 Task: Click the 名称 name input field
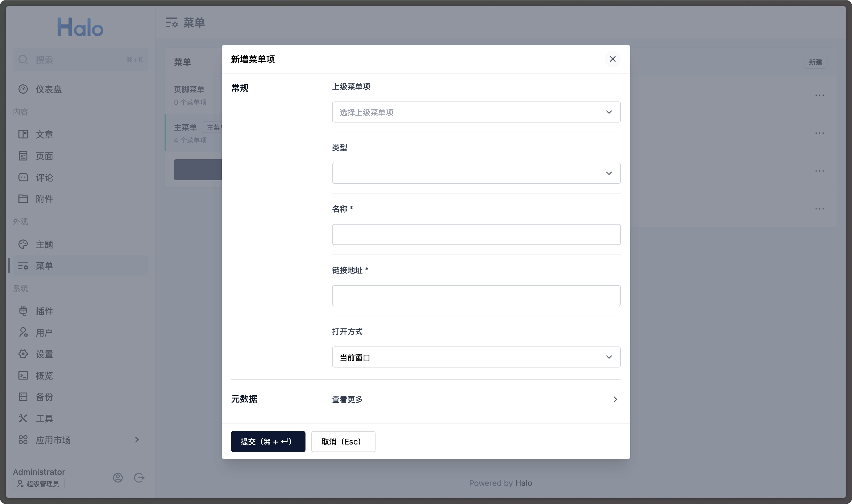pos(476,234)
